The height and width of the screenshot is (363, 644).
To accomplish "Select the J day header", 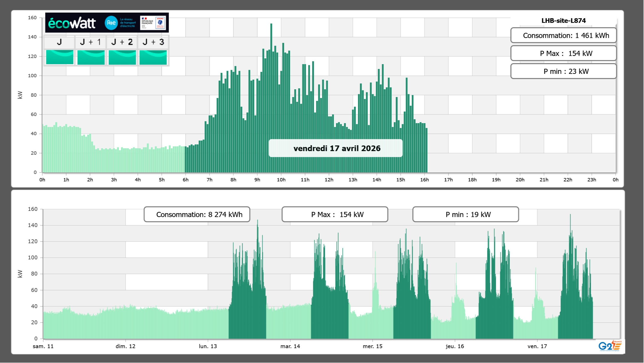I will [59, 42].
